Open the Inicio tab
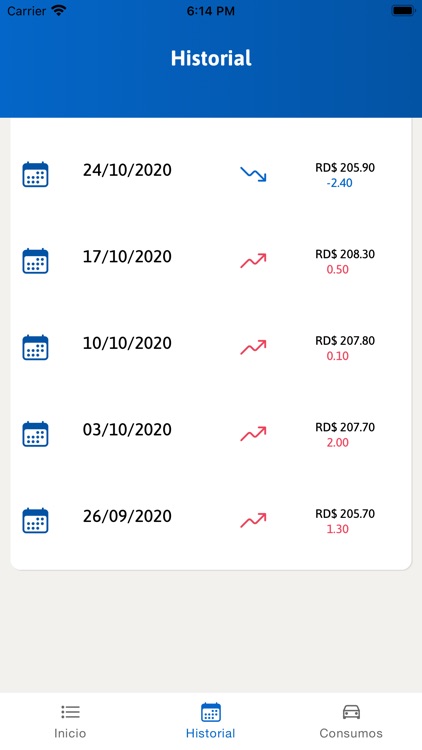The width and height of the screenshot is (422, 750). [x=70, y=721]
